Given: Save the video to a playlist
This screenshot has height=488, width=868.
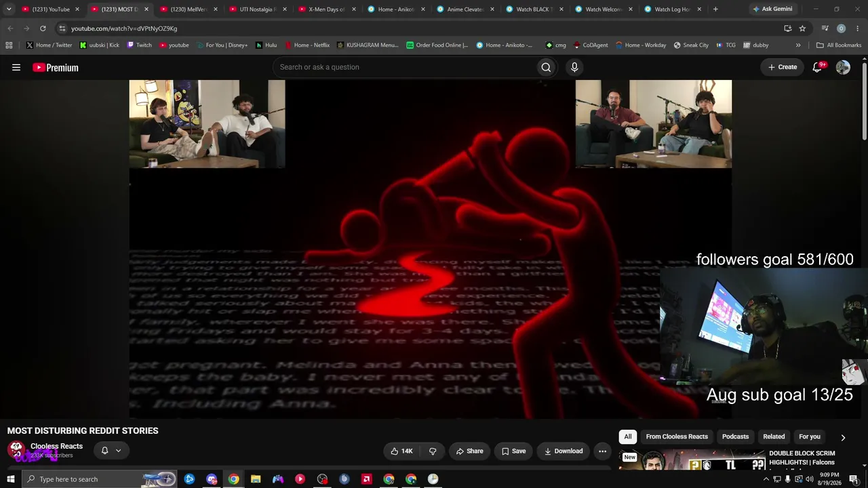Looking at the screenshot, I should click(x=513, y=451).
